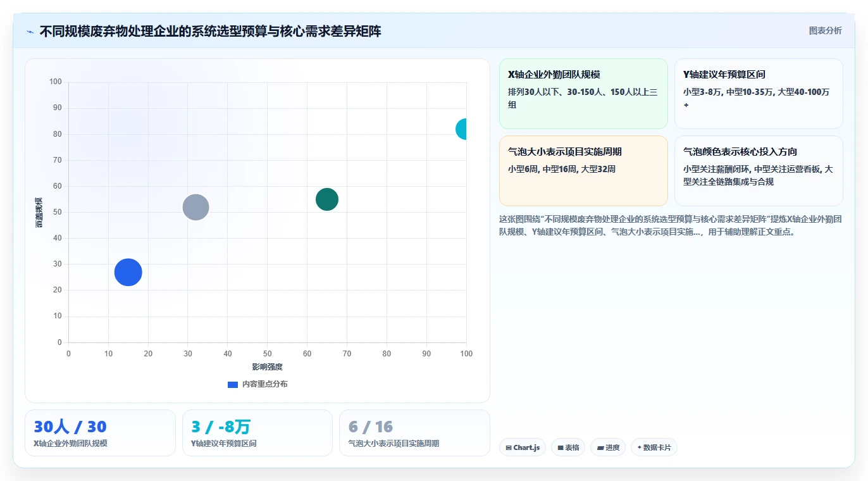The width and height of the screenshot is (868, 481).
Task: Click the 6 / 16 stat value
Action: point(371,427)
